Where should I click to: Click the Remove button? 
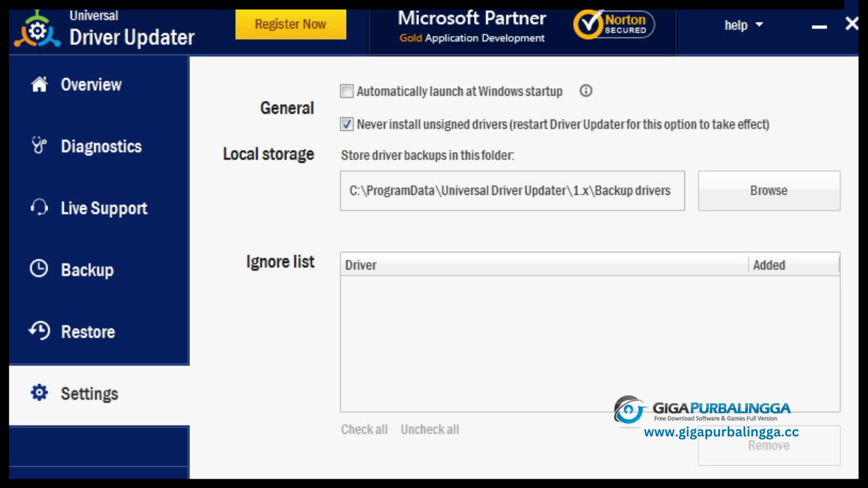[x=769, y=445]
